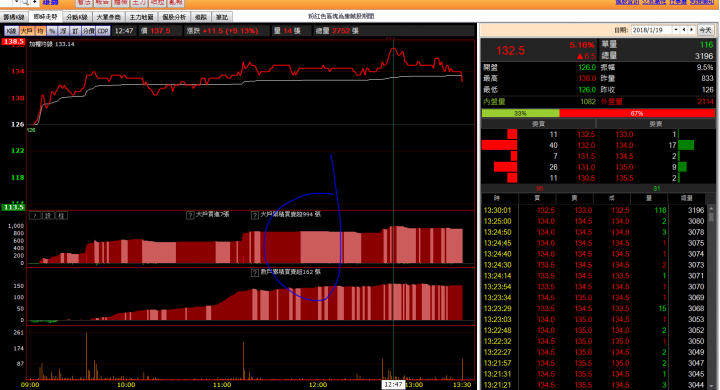Click the green-red 內外盤 ratio bar
The image size is (720, 390).
tap(598, 113)
